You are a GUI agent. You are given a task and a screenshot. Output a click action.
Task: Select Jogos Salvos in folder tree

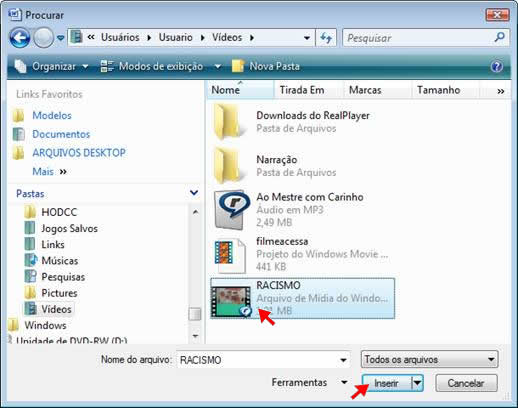[x=69, y=228]
